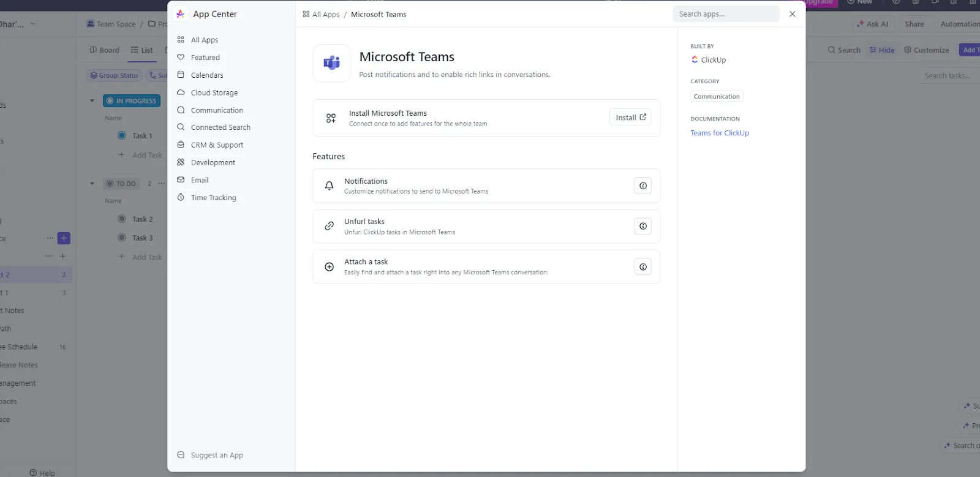
Task: Install Microsoft Teams
Action: coord(630,118)
